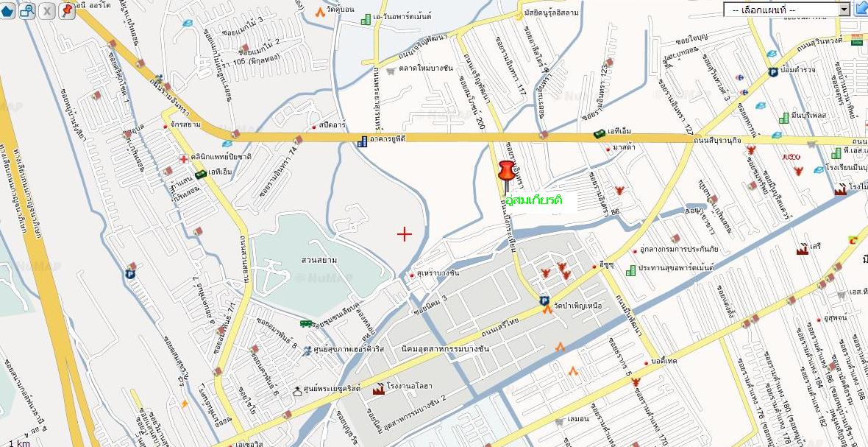The width and height of the screenshot is (868, 447).
Task: Click the blue arrow button beside map dropdown
Action: click(861, 9)
